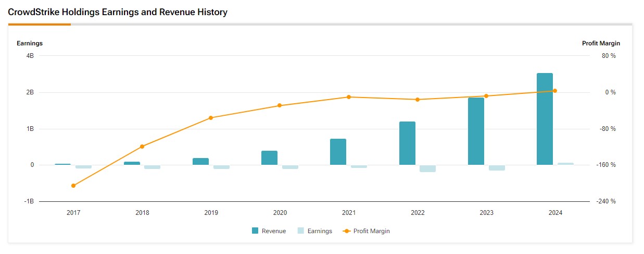Image resolution: width=644 pixels, height=254 pixels.
Task: Click the '2018' x-axis label
Action: point(142,213)
